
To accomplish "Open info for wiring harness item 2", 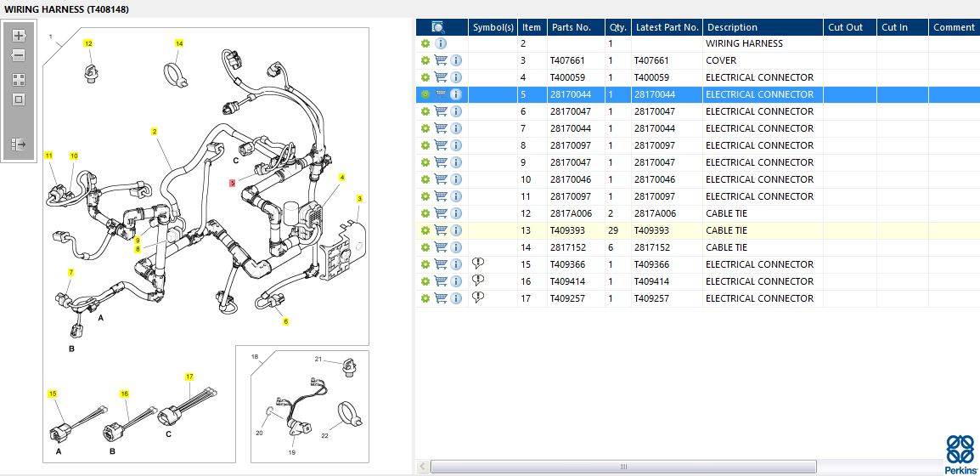I will (x=441, y=43).
